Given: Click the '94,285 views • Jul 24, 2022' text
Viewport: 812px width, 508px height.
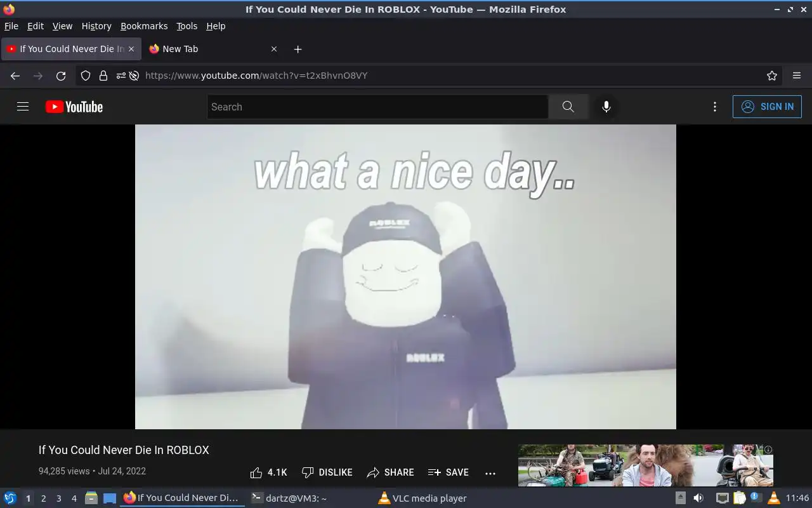Looking at the screenshot, I should point(92,471).
